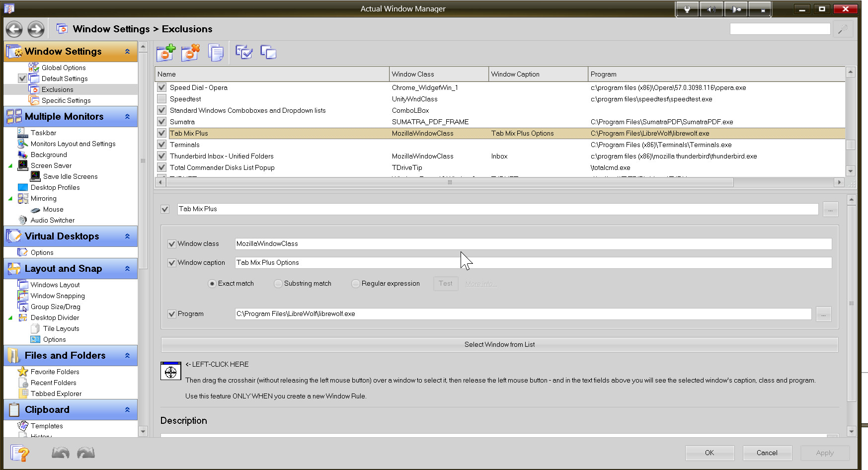Collapse the Files and Folders section
The width and height of the screenshot is (868, 470).
[128, 355]
